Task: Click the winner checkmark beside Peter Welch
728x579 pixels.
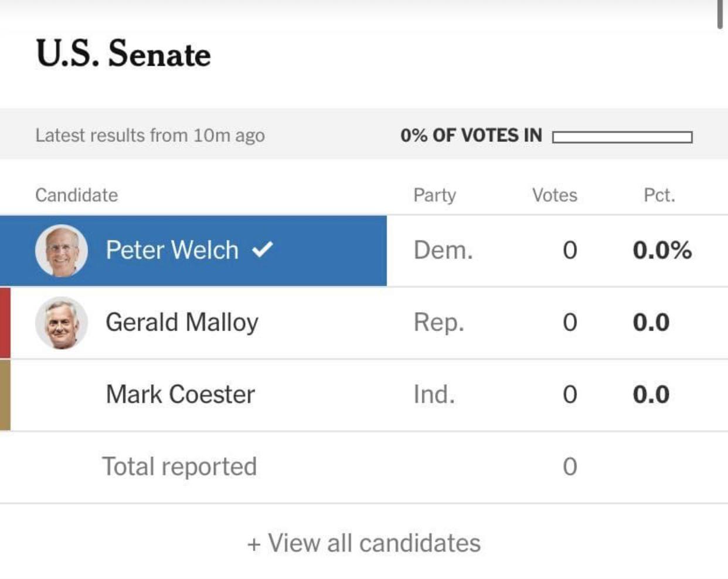Action: (262, 250)
